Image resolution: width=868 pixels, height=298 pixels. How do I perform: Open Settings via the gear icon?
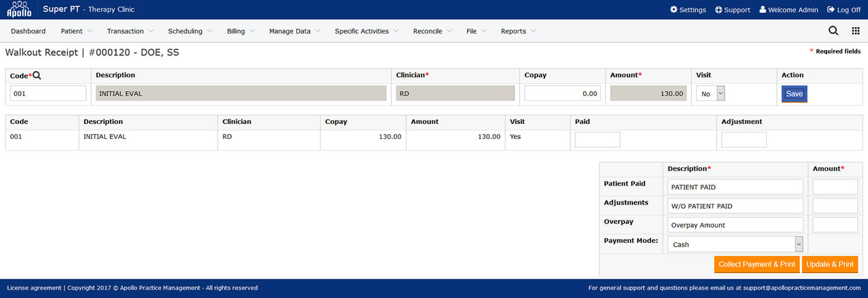click(673, 10)
